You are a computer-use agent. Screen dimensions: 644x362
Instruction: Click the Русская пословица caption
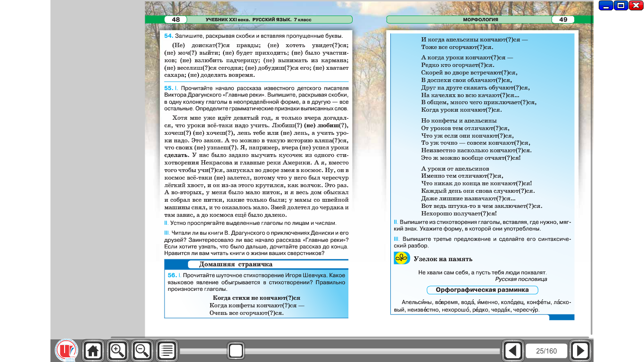pos(521,279)
